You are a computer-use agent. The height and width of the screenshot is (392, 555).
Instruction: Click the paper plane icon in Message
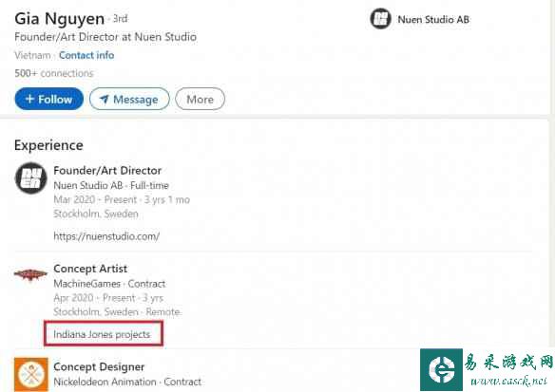[x=105, y=100]
